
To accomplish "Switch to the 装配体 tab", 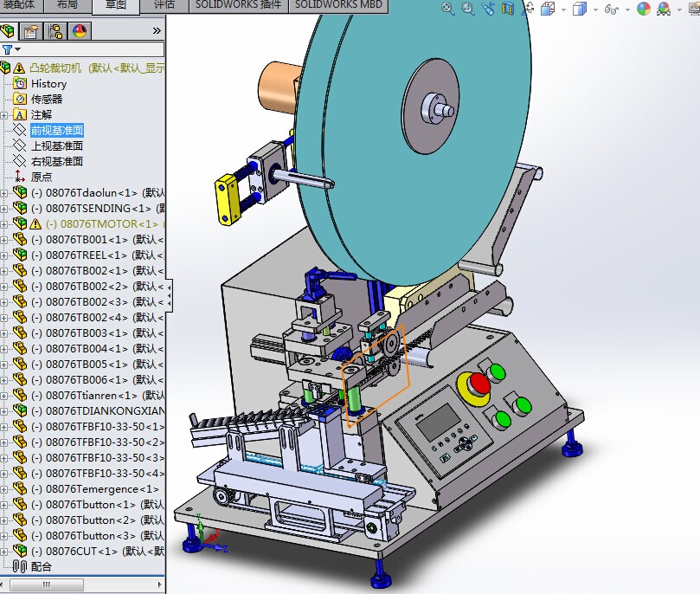I will click(20, 5).
